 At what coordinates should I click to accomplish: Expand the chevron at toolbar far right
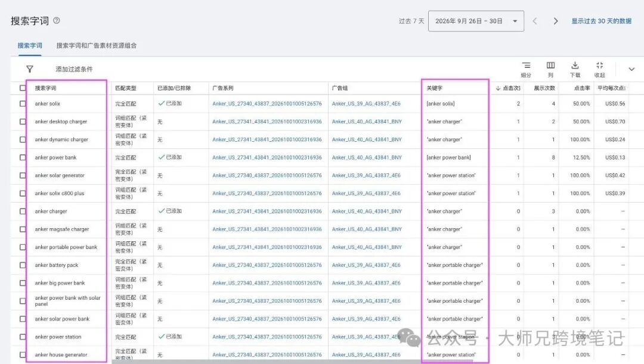631,69
